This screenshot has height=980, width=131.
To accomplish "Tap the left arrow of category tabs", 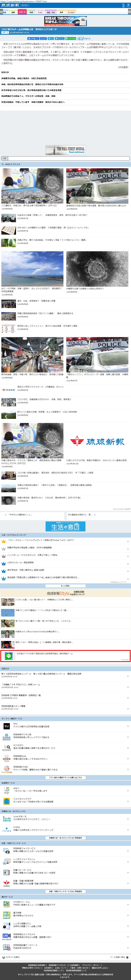I will pos(1,12).
